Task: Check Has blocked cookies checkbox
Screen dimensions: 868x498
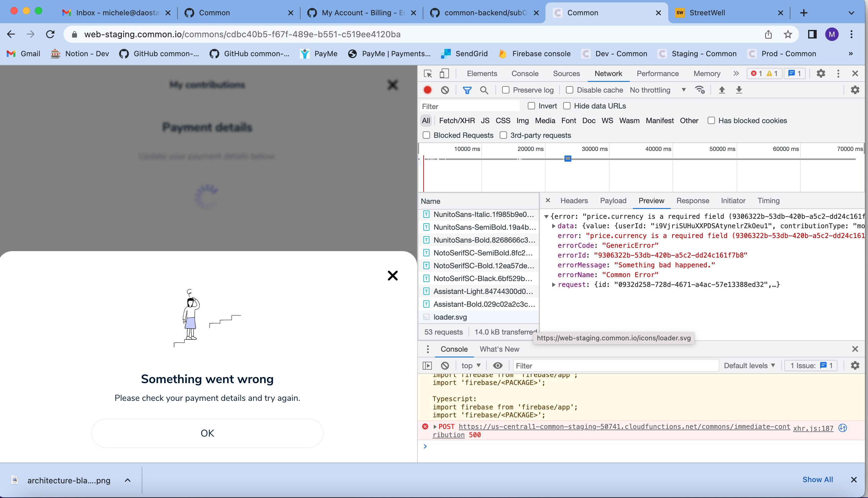Action: click(x=711, y=121)
